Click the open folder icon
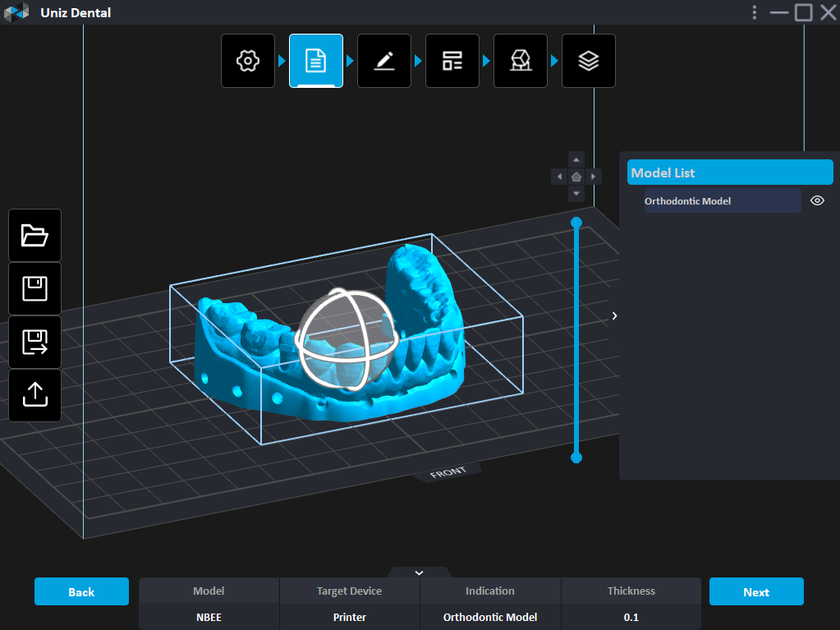The height and width of the screenshot is (630, 840). [x=35, y=236]
